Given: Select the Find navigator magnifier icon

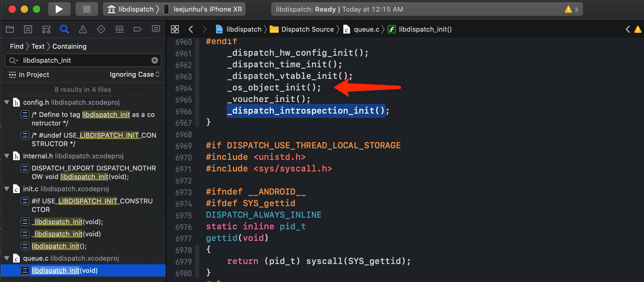Looking at the screenshot, I should (x=65, y=29).
